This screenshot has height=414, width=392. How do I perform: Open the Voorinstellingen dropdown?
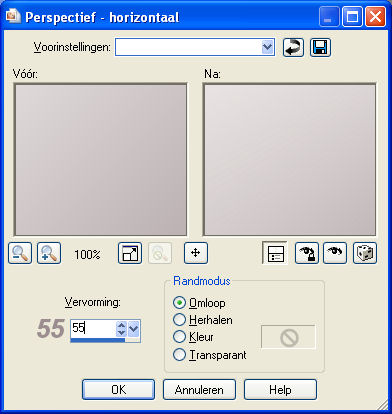[267, 47]
